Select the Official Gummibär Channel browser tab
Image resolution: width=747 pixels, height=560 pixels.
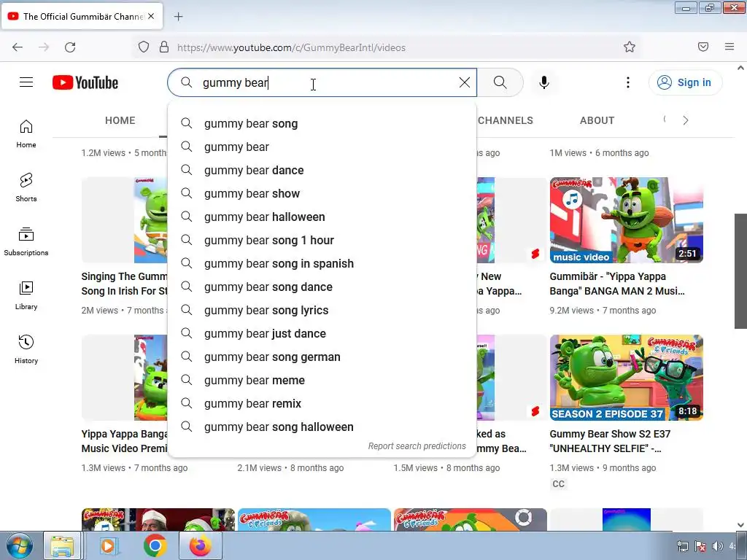coord(83,16)
